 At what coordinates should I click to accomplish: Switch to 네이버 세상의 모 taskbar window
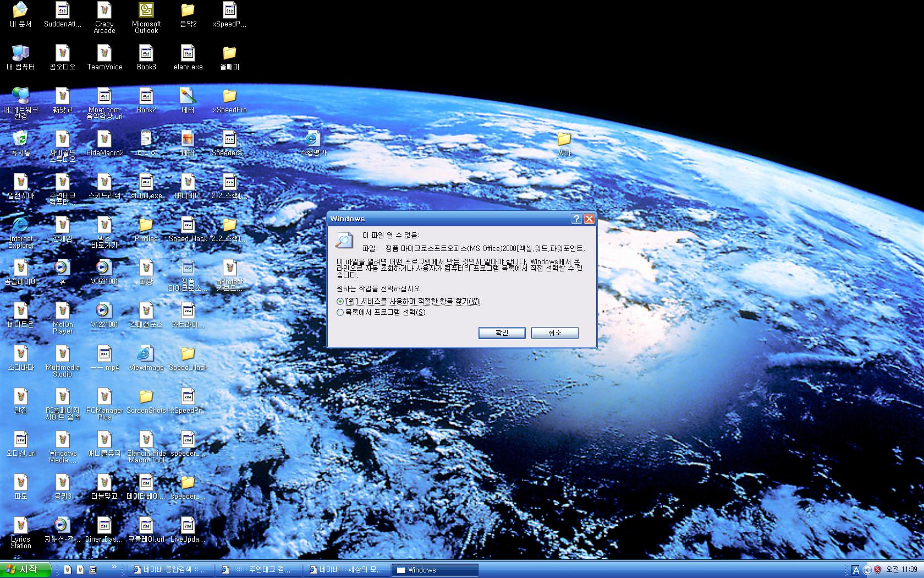click(x=346, y=570)
